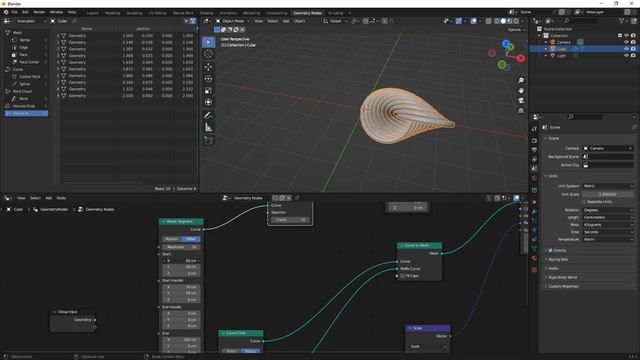
Task: Switch to the Geometry Nodes workspace tab
Action: 307,13
